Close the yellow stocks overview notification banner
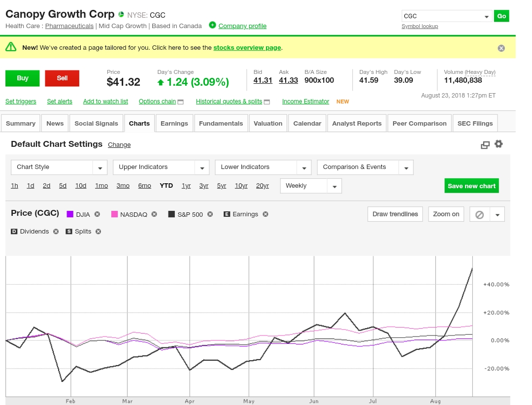Image resolution: width=532 pixels, height=405 pixels. pyautogui.click(x=501, y=48)
